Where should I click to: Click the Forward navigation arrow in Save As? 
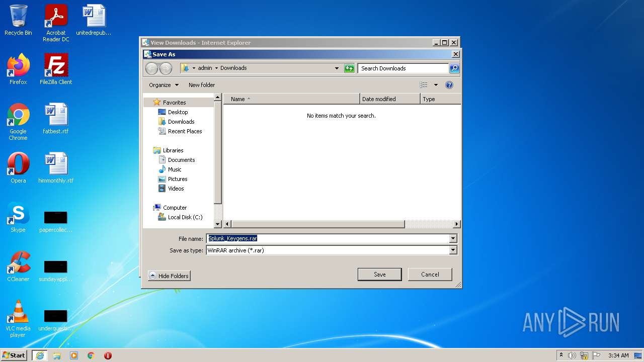[x=166, y=68]
